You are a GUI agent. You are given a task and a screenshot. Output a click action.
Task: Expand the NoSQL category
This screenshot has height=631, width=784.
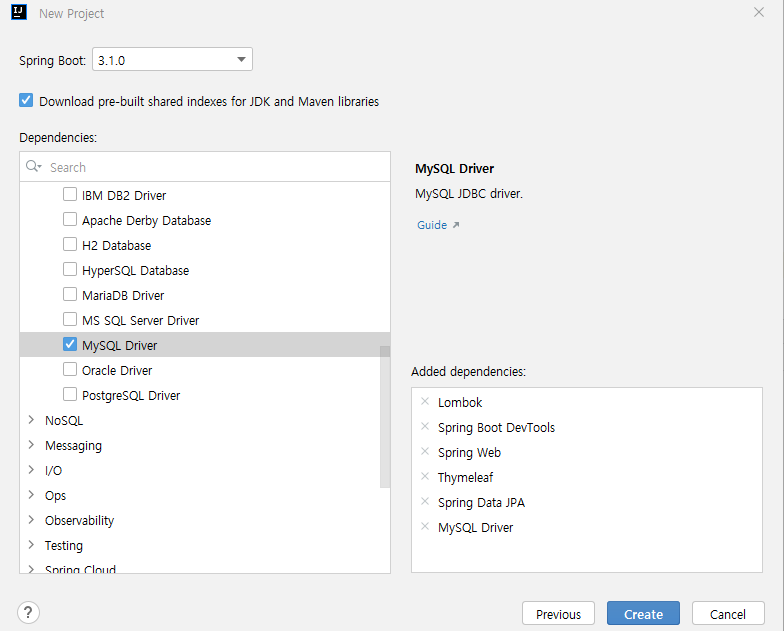pyautogui.click(x=31, y=420)
